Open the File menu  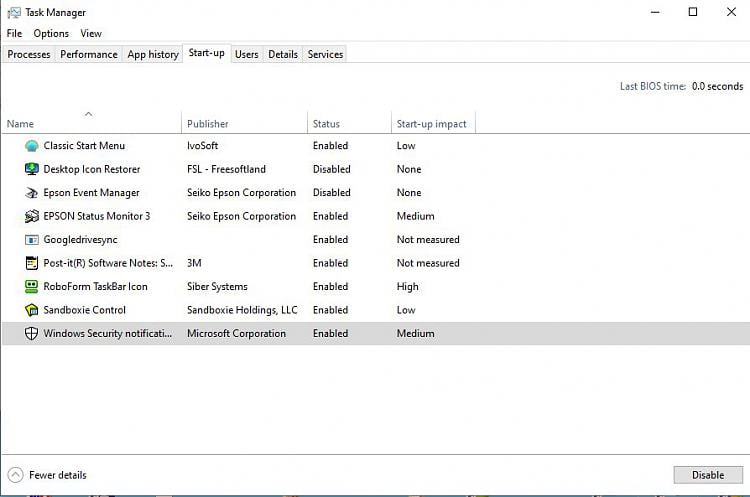[14, 33]
